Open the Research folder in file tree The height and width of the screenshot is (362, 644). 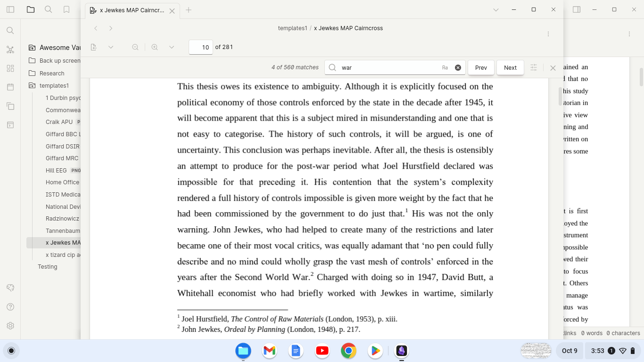pyautogui.click(x=53, y=73)
